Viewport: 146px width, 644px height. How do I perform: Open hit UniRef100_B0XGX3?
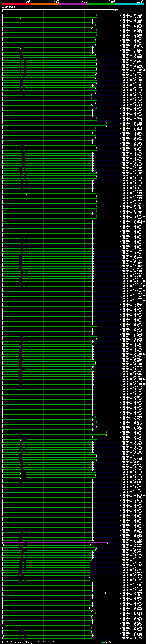coord(131,15)
